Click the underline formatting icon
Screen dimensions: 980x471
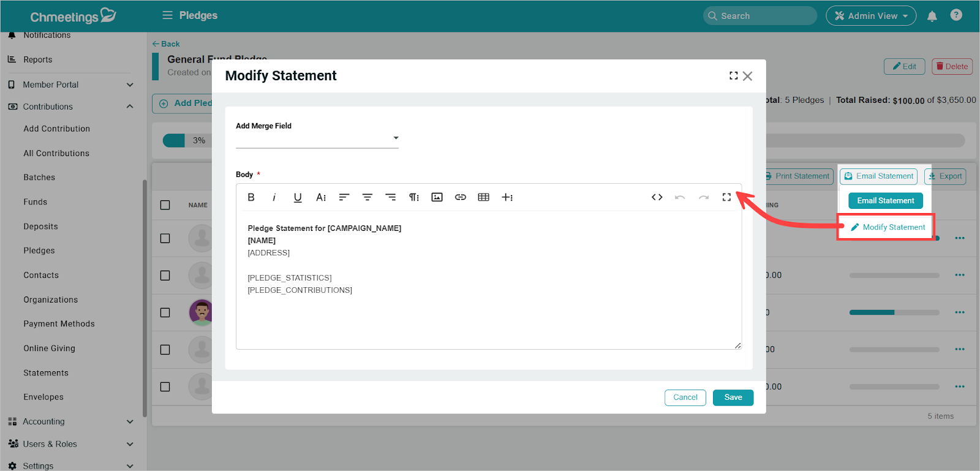tap(298, 197)
